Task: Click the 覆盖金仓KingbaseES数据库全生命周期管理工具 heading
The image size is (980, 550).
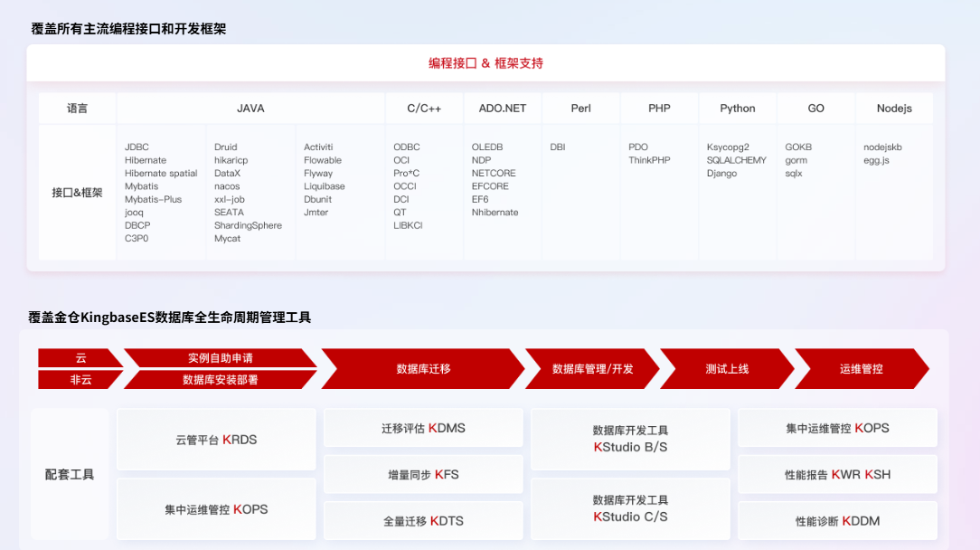Action: tap(169, 318)
